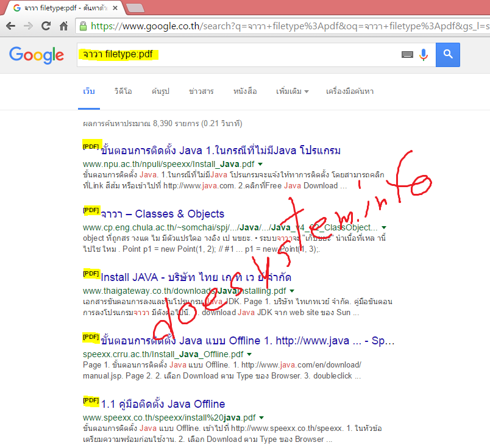
Task: Open result ขั้นตอนการติดตั้ง Java แบบ Offline
Action: 247,341
